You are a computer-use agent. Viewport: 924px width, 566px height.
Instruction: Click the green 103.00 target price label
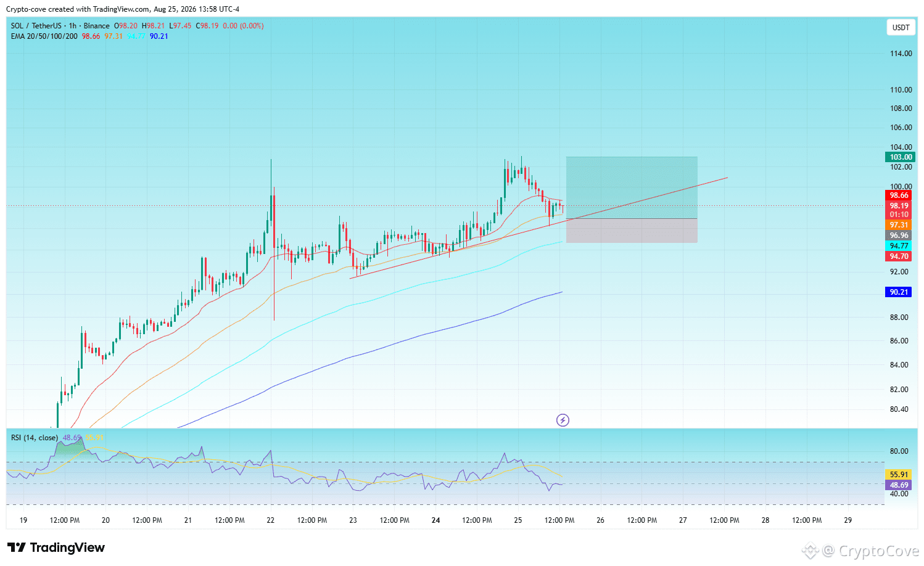pos(901,157)
